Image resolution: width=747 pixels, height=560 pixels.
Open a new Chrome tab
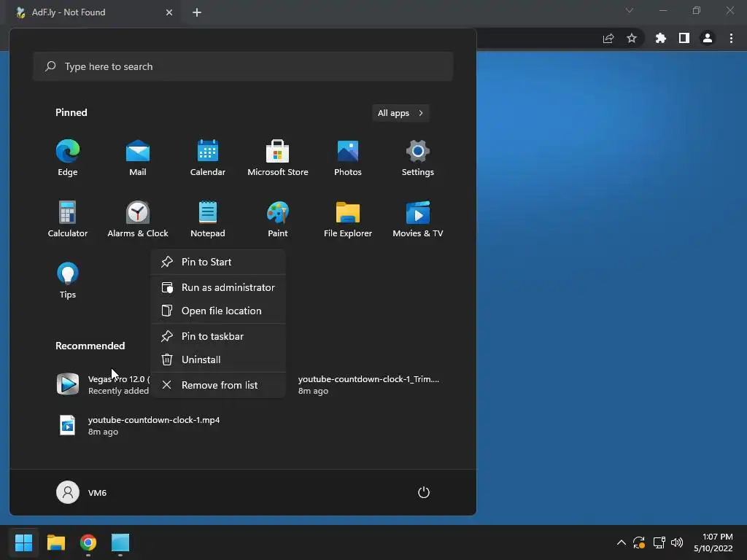pyautogui.click(x=197, y=12)
